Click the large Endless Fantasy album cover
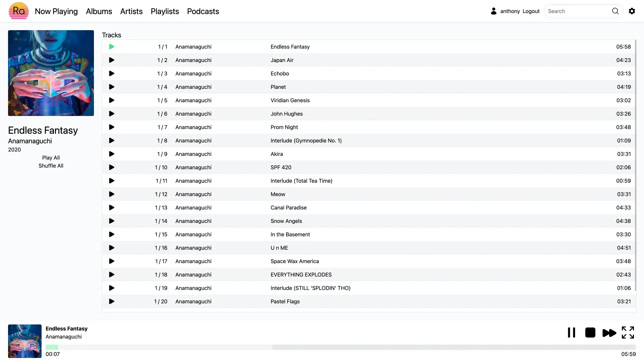The image size is (644, 362). 51,73
